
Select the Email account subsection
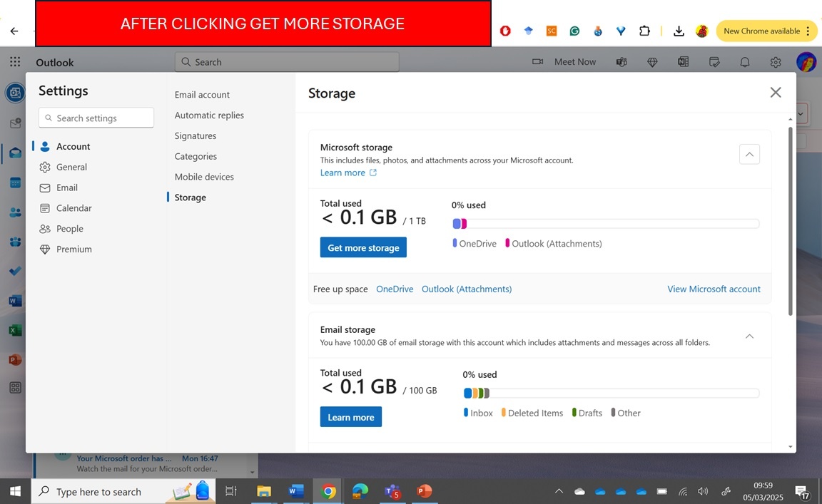(x=202, y=95)
